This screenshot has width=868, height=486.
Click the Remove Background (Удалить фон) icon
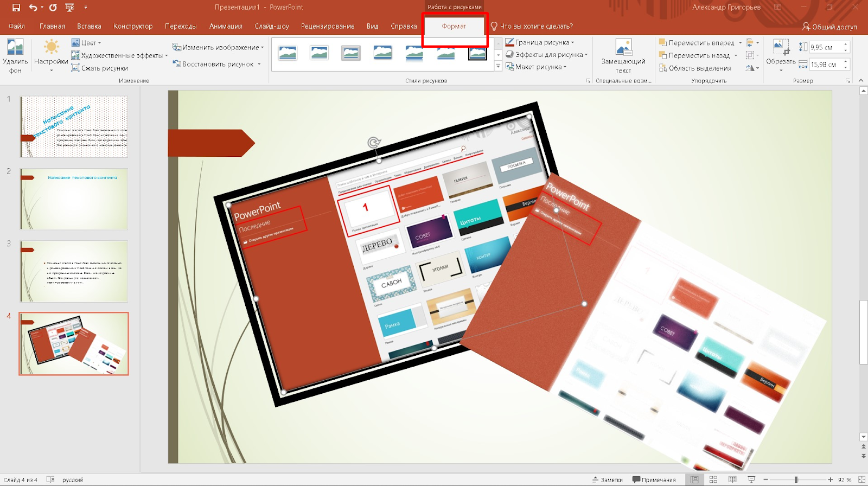point(15,48)
